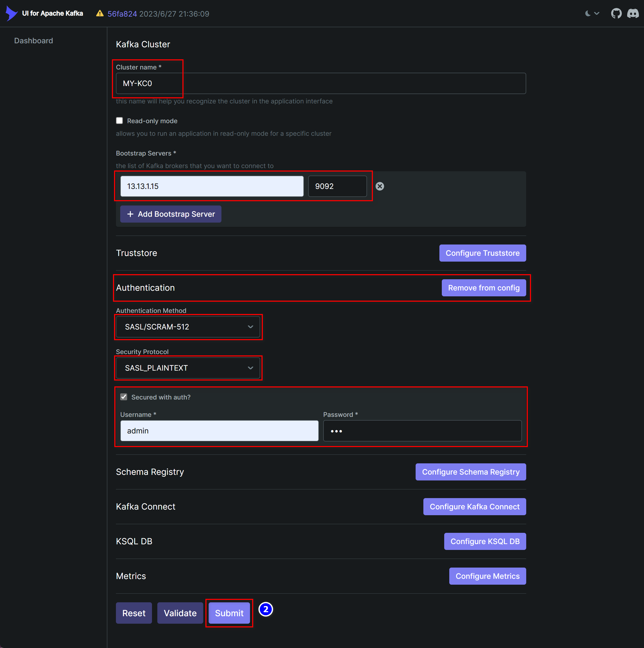644x648 pixels.
Task: Click the 'Bootstrap Servers *' label
Action: pyautogui.click(x=146, y=153)
